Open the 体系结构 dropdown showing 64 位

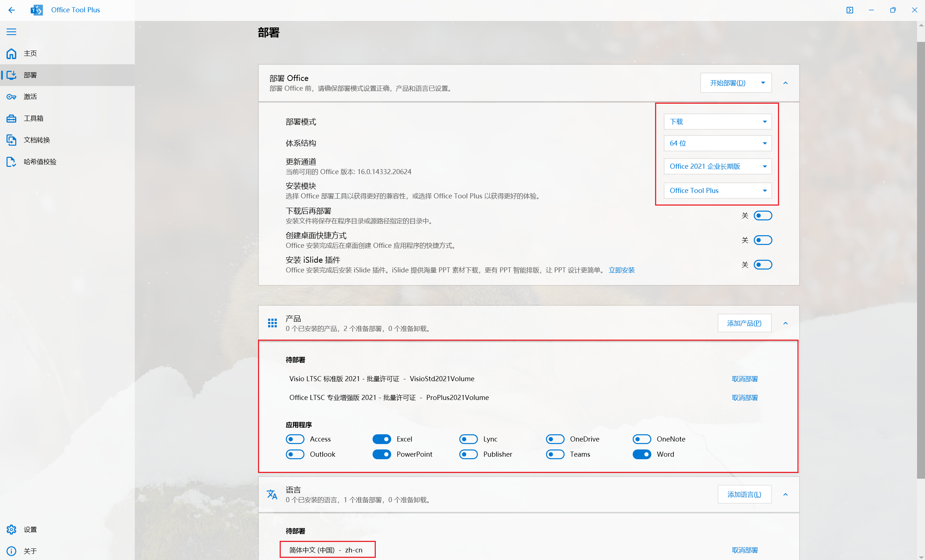[x=717, y=143]
